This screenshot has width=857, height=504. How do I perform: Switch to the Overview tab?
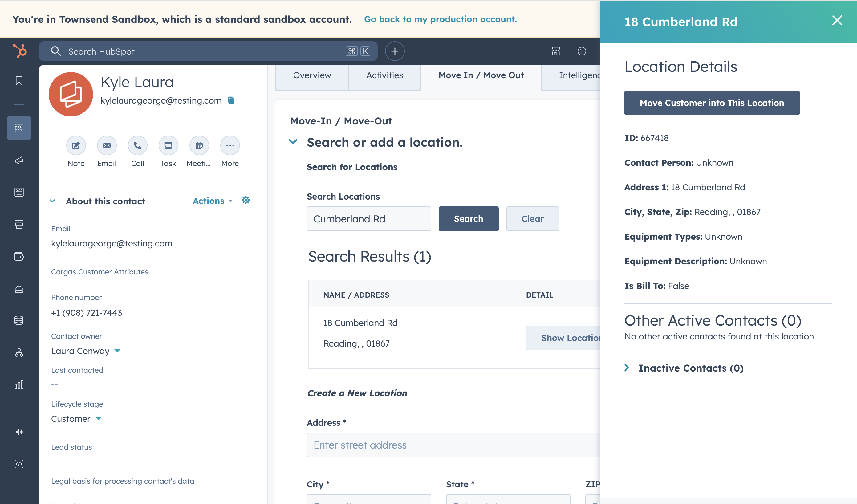312,75
